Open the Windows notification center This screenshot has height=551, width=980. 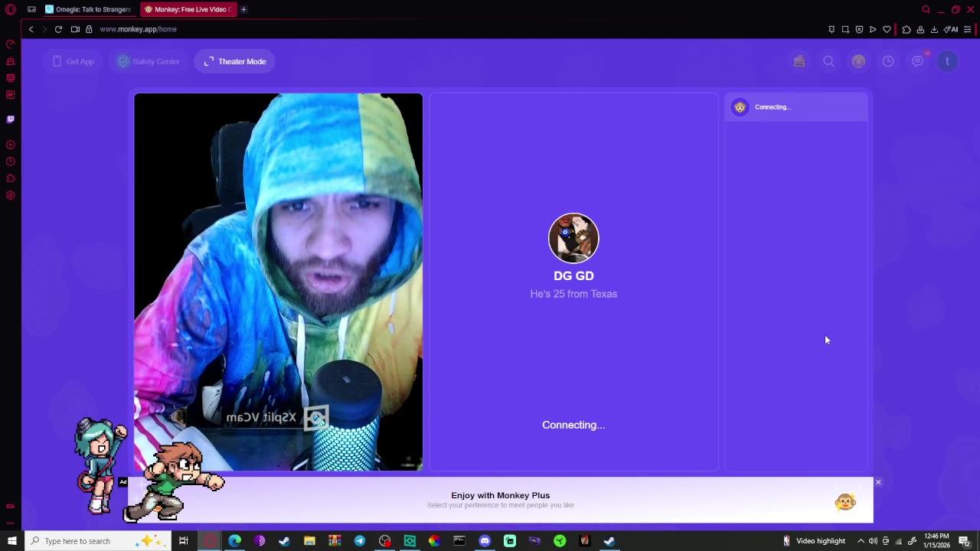pos(965,541)
